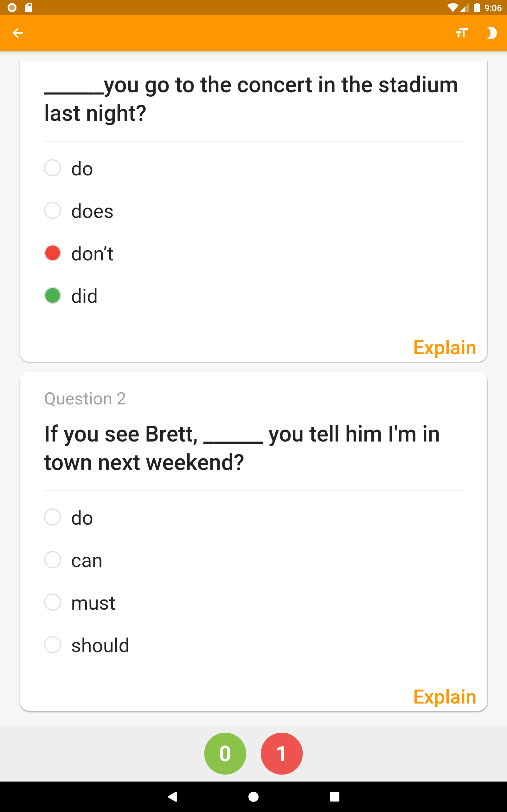Screen dimensions: 507x812
Task: Select 'do' radio in first question
Action: (53, 168)
